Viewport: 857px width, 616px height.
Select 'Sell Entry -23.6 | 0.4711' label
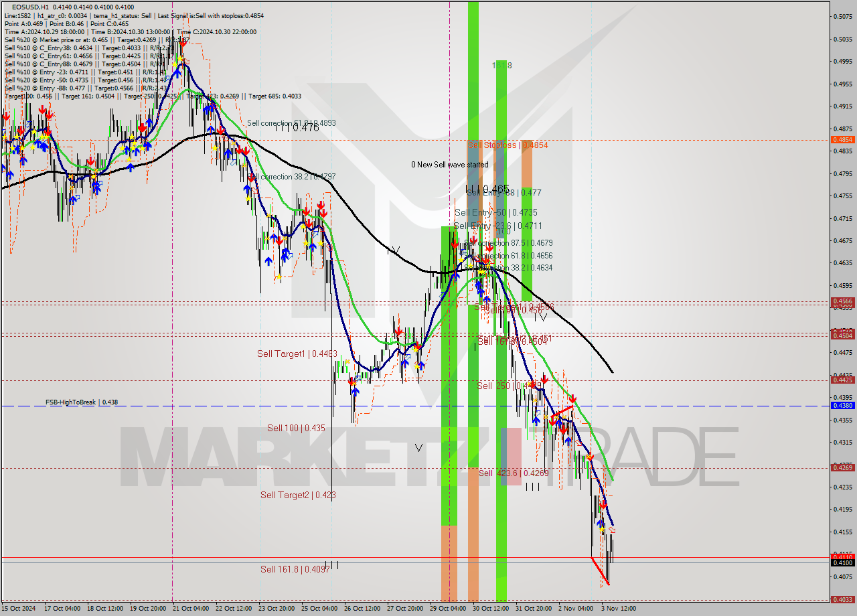click(x=497, y=226)
